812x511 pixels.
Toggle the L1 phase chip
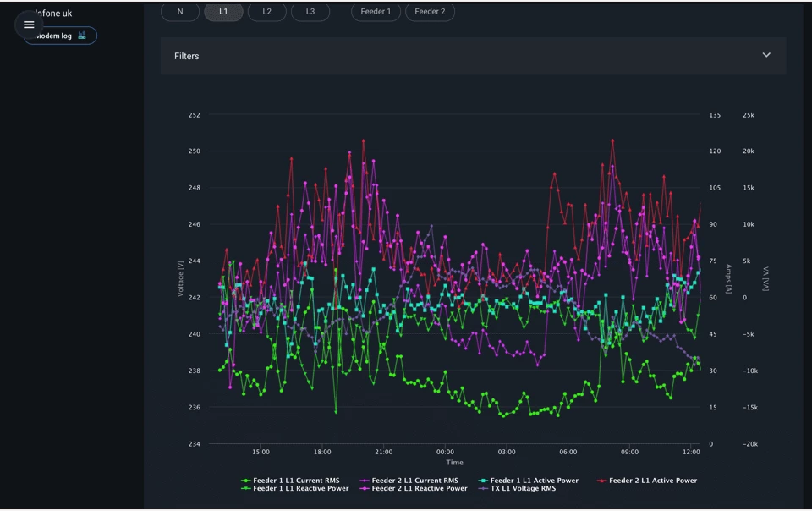click(223, 12)
